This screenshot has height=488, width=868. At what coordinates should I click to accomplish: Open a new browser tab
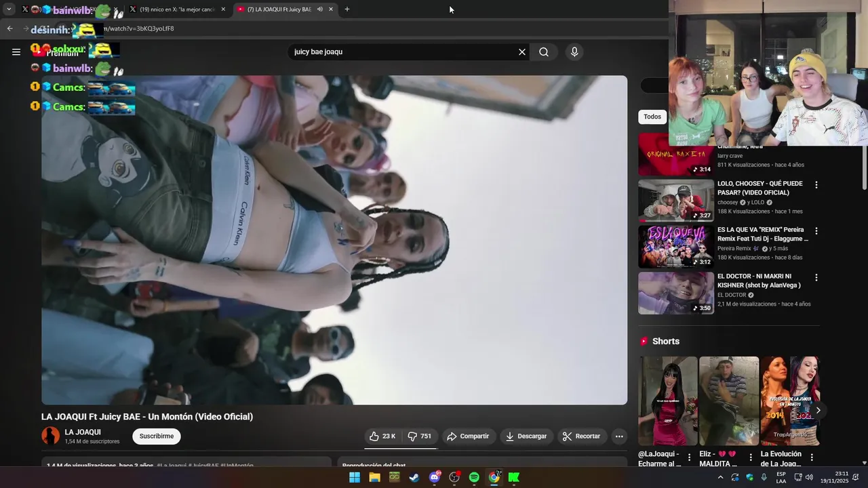(347, 9)
